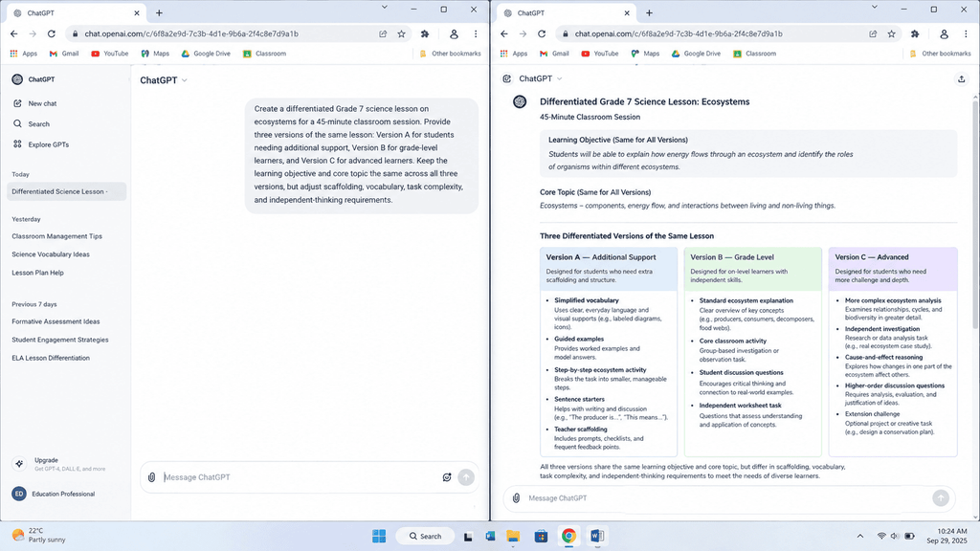Image resolution: width=980 pixels, height=551 pixels.
Task: Open Word from the taskbar
Action: [x=597, y=536]
